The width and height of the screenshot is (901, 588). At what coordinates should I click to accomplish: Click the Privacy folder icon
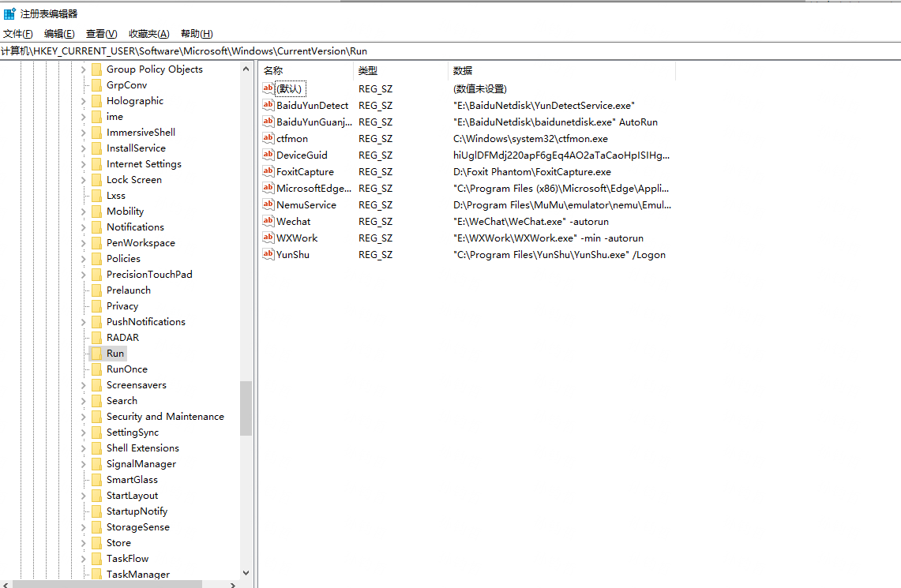(x=96, y=306)
